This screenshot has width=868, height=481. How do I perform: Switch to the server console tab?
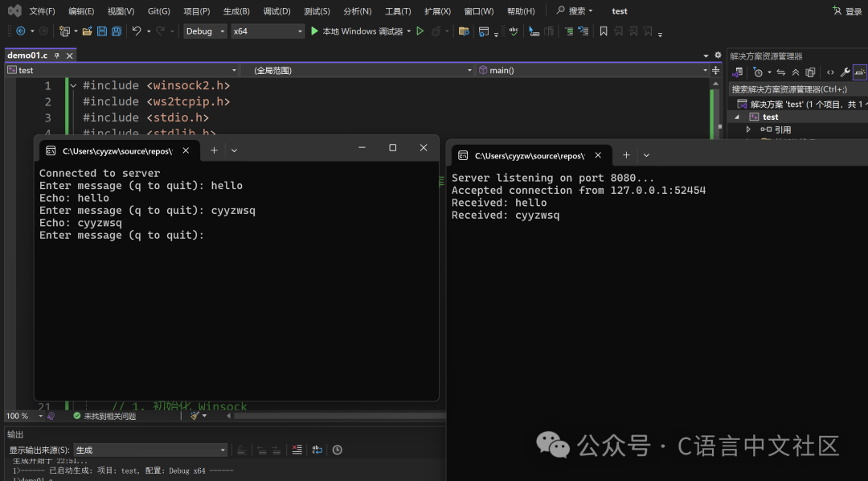tap(530, 154)
